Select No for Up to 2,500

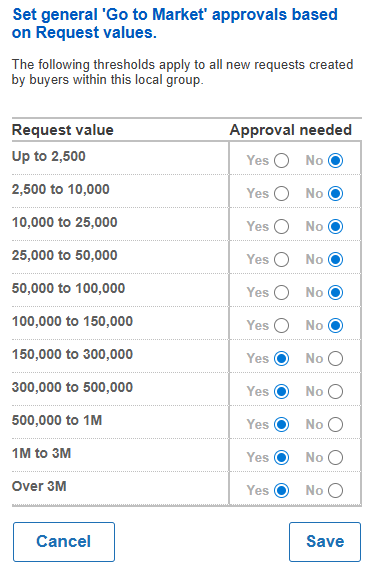335,161
